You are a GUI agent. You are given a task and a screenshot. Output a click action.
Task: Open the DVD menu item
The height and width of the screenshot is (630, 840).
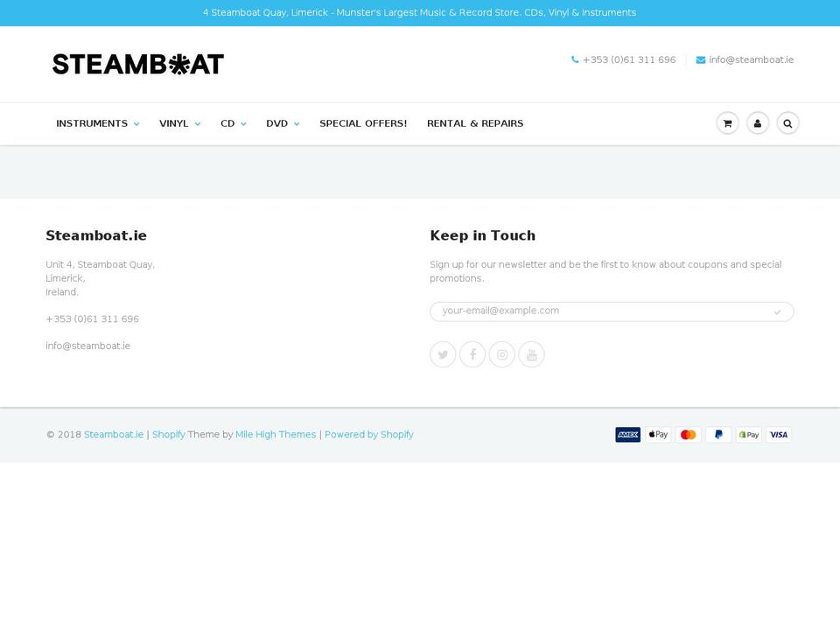[x=277, y=123]
